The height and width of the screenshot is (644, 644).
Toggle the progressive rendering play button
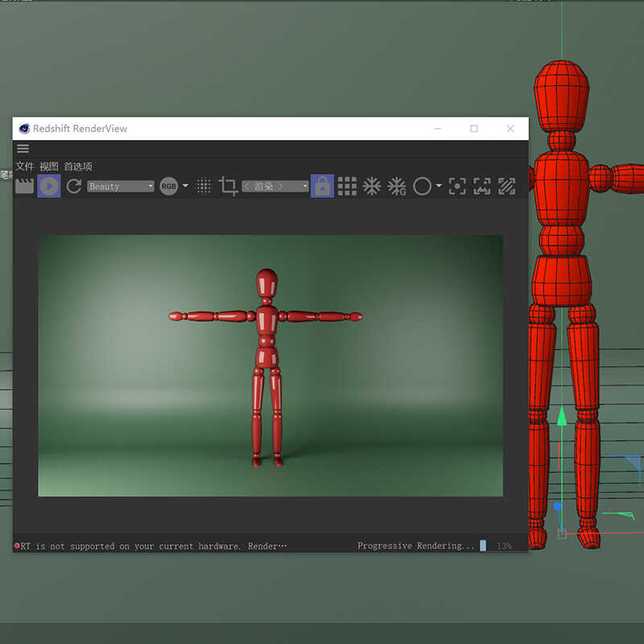[x=48, y=186]
